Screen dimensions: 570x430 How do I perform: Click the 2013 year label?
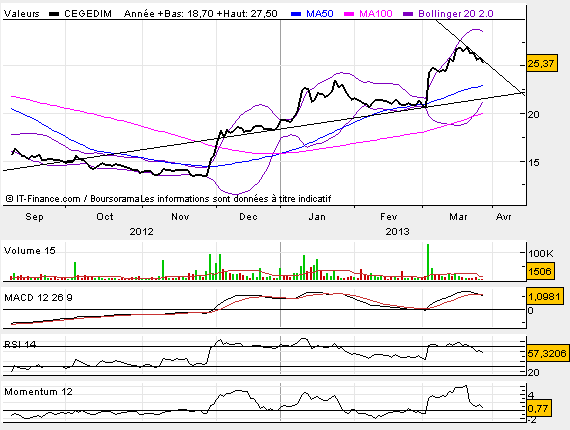point(397,232)
